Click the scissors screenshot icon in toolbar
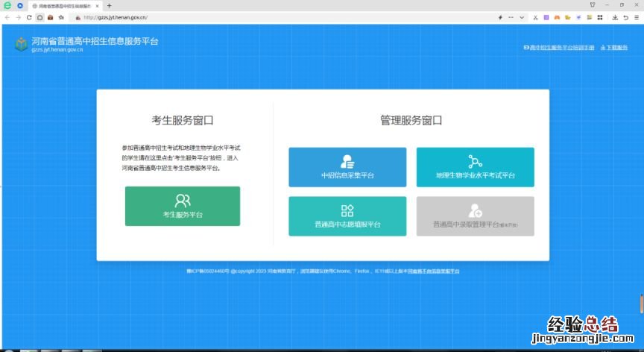Screen dimensions: 644x352 pos(536,17)
